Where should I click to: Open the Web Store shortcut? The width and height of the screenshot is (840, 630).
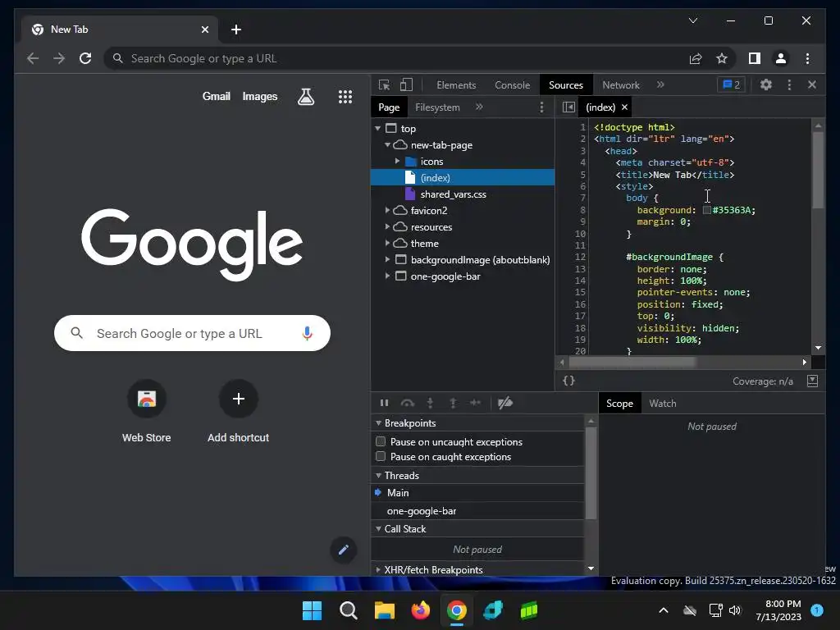146,412
